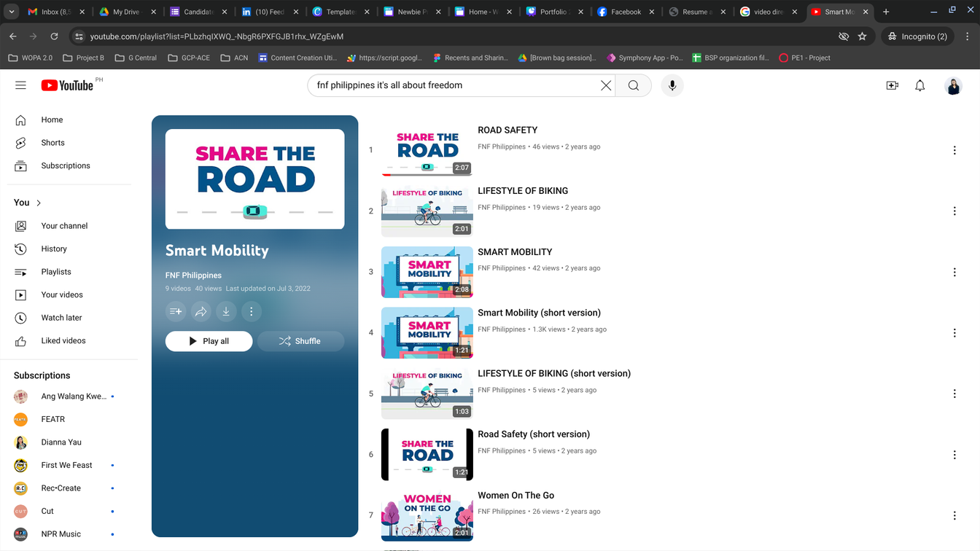Open the NPR Music subscription
This screenshot has height=551, width=980.
(x=69, y=534)
